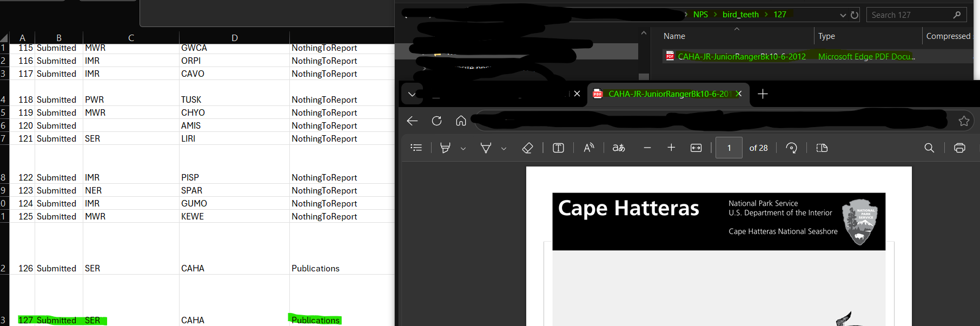
Task: Select spreadsheet column C header
Action: coord(131,38)
